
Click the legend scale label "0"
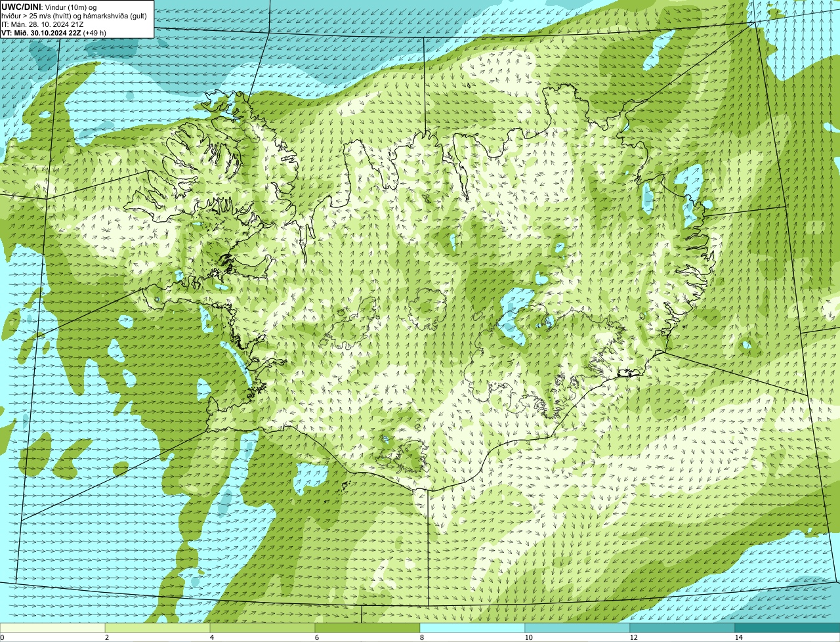[x=3, y=637]
